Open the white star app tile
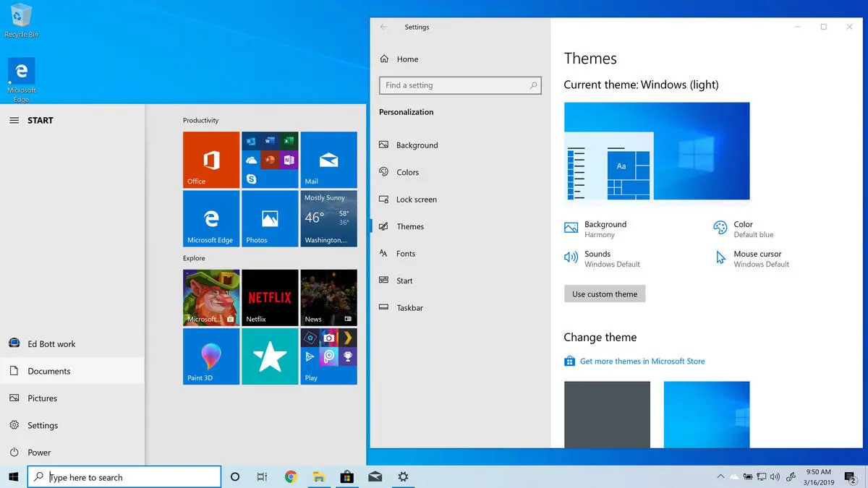 (270, 356)
